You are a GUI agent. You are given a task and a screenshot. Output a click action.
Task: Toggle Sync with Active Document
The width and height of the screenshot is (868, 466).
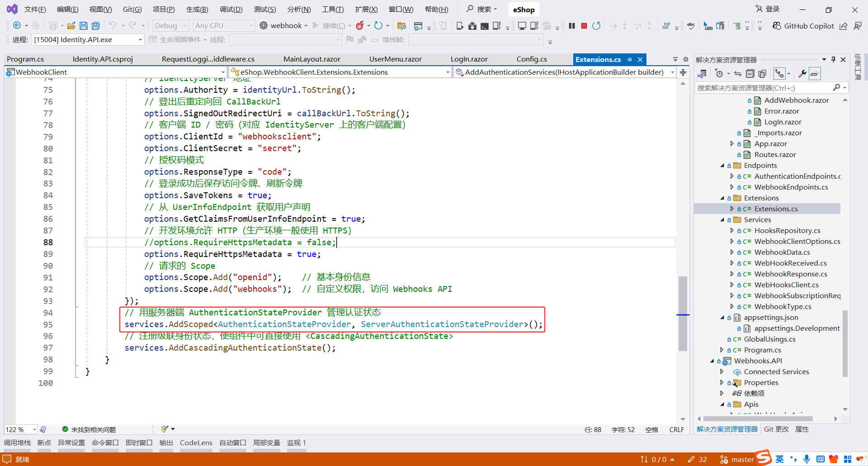pyautogui.click(x=738, y=73)
